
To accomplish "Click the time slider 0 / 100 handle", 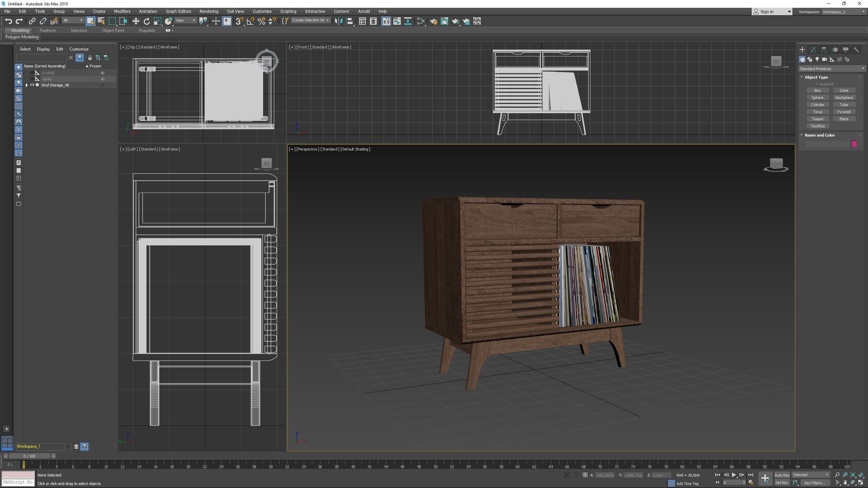I will [29, 456].
